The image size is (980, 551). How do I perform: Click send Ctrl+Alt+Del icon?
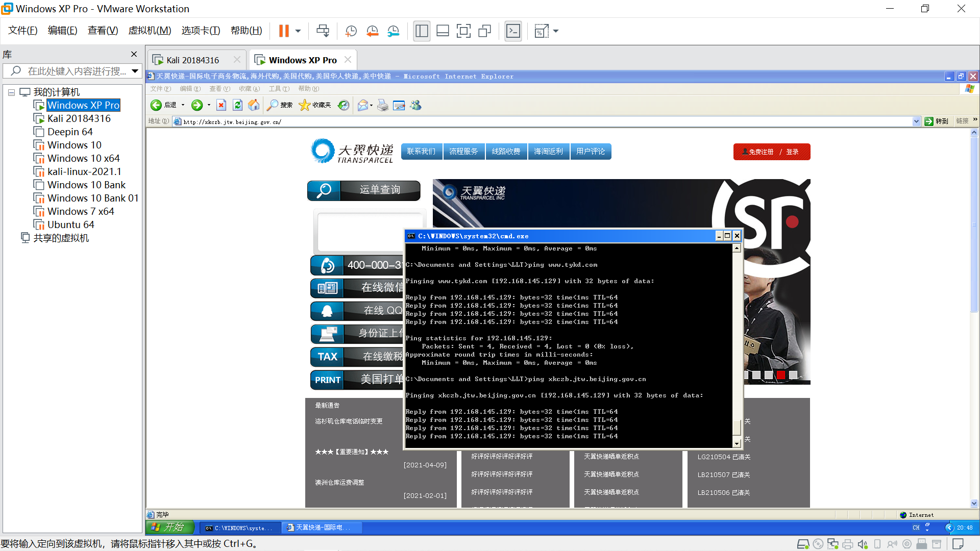(x=323, y=31)
